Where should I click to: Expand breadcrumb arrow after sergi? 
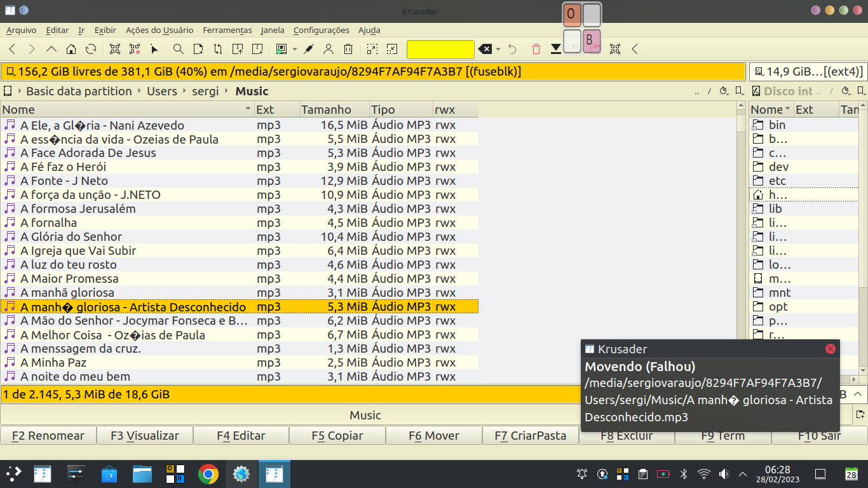[227, 91]
